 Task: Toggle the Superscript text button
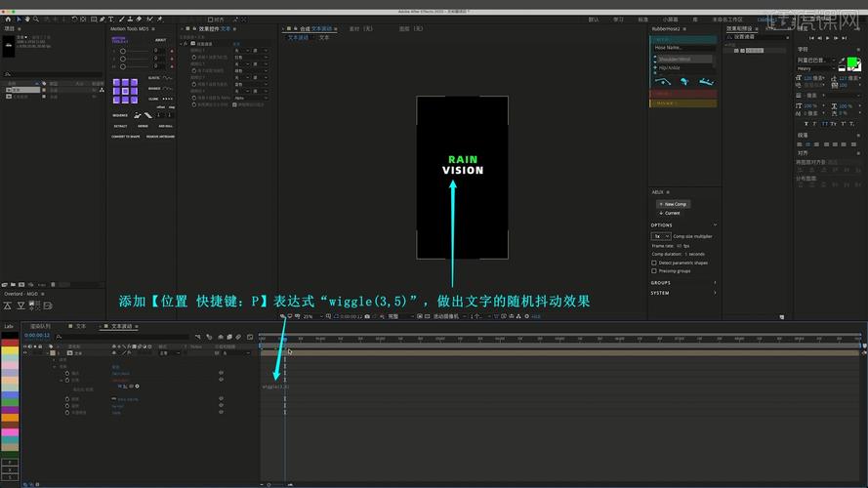843,124
